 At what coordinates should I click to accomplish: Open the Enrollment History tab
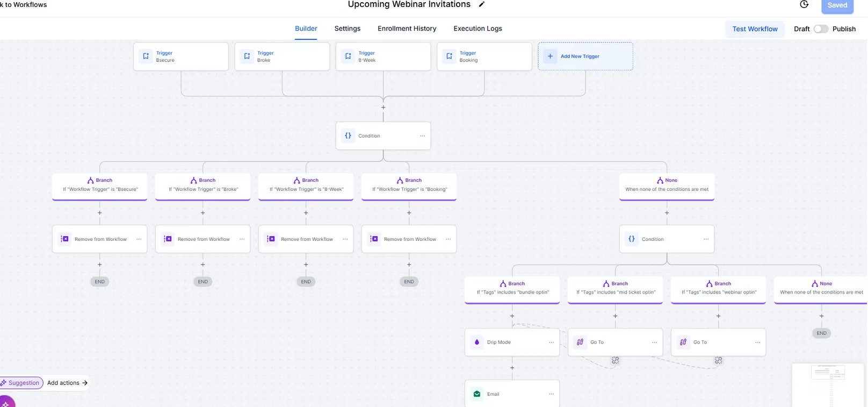(x=407, y=28)
